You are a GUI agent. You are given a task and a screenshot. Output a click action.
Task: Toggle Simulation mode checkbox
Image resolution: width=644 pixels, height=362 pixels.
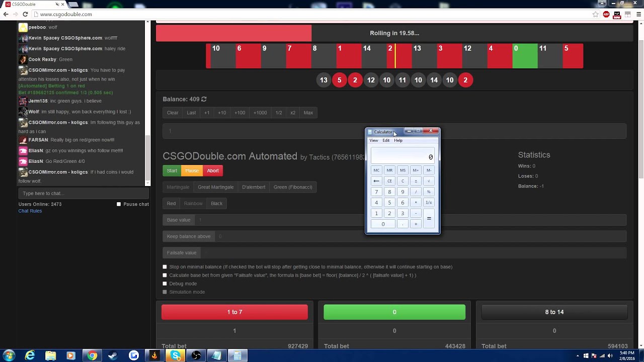point(165,292)
